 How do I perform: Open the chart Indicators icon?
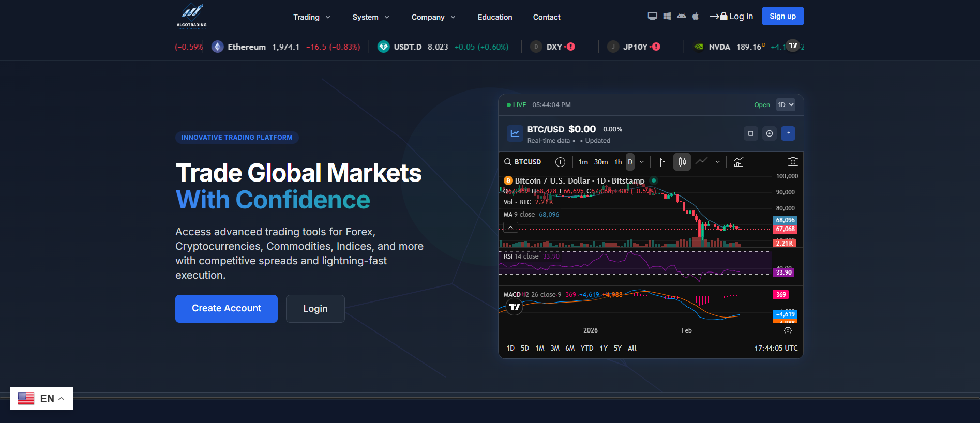(739, 162)
